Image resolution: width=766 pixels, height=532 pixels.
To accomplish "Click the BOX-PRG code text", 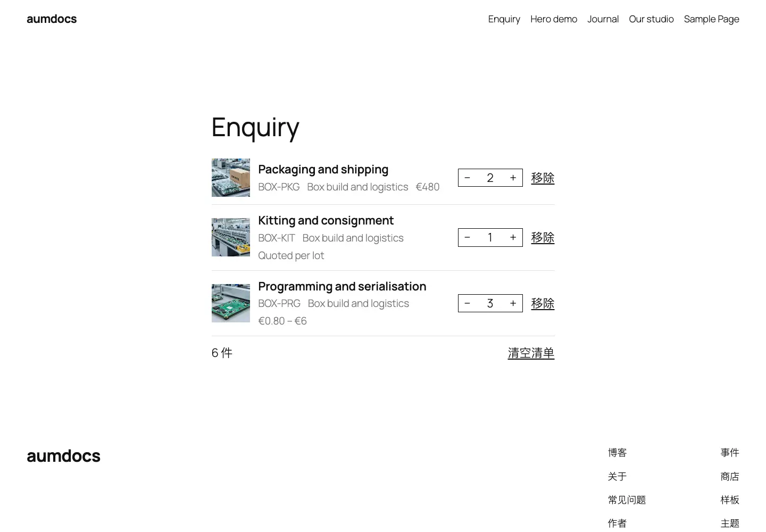I will pyautogui.click(x=279, y=303).
